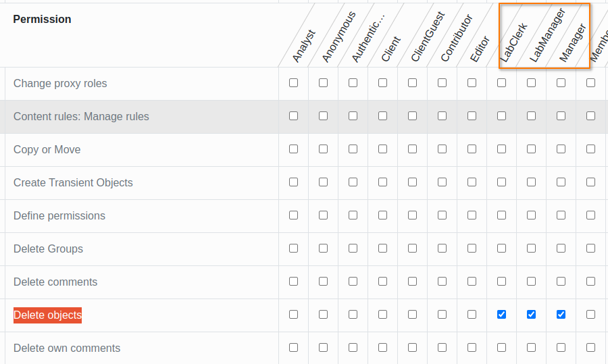
Task: Click the Define permissions row label
Action: click(x=59, y=216)
